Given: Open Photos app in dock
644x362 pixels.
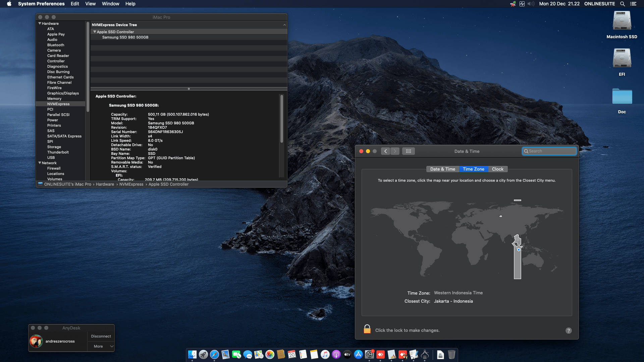Looking at the screenshot, I should [270, 354].
